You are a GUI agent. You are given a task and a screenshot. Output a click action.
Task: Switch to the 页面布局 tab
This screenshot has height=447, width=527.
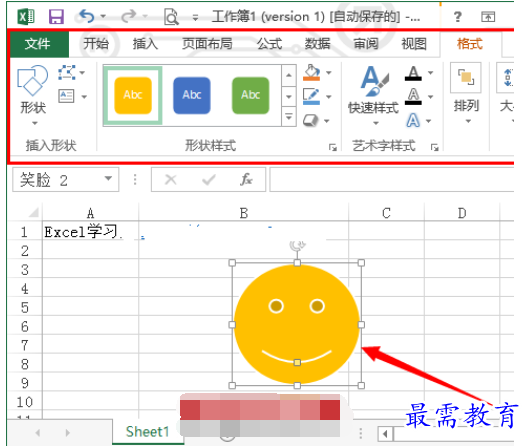point(207,44)
